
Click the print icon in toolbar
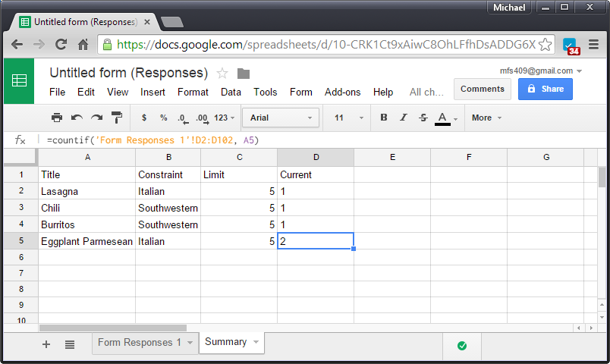pos(57,118)
